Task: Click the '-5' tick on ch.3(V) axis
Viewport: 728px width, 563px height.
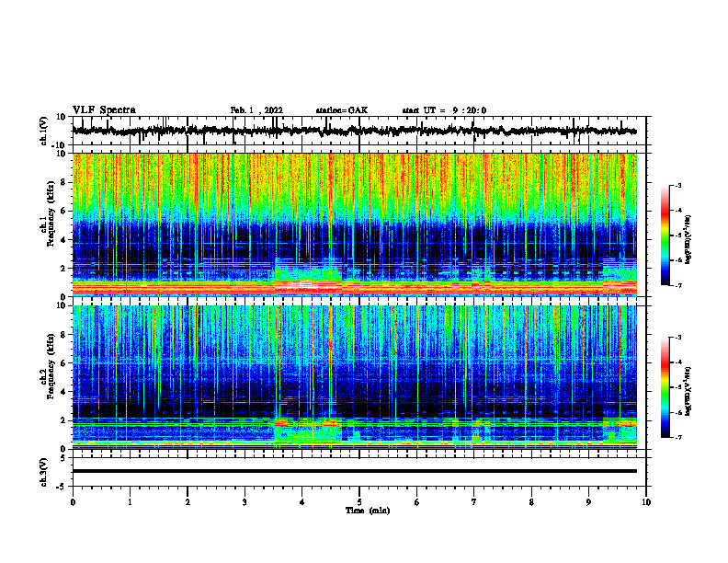Action: click(x=62, y=487)
